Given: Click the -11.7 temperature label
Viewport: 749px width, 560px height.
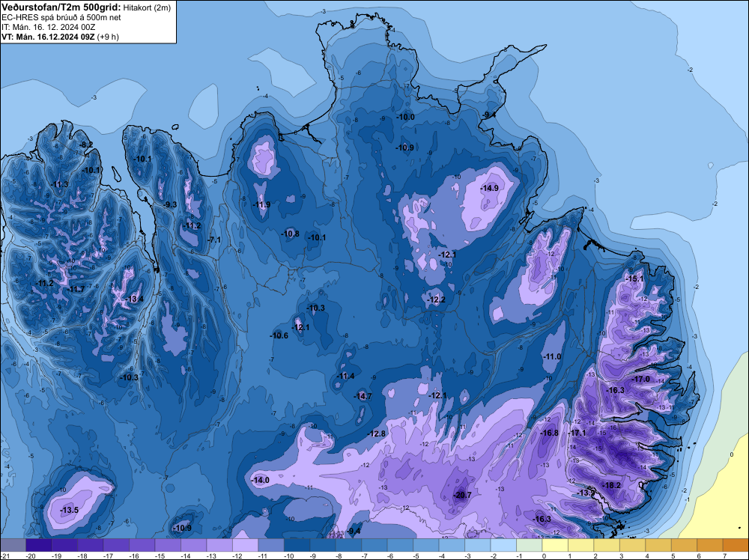Looking at the screenshot, I should tap(76, 289).
